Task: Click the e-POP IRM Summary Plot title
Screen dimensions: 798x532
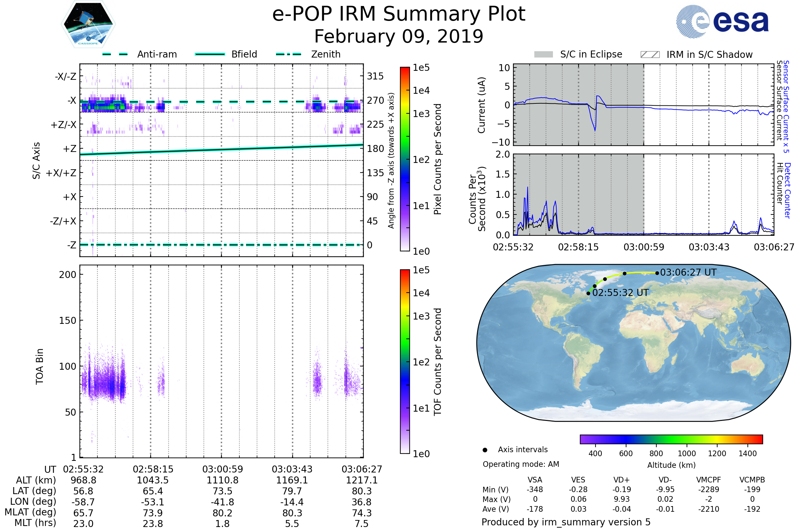Action: 399,14
